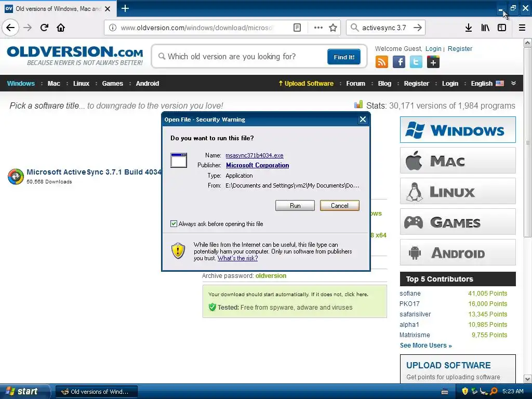This screenshot has height=399, width=532.
Task: Open the Games category banner in sidebar
Action: coord(458,222)
